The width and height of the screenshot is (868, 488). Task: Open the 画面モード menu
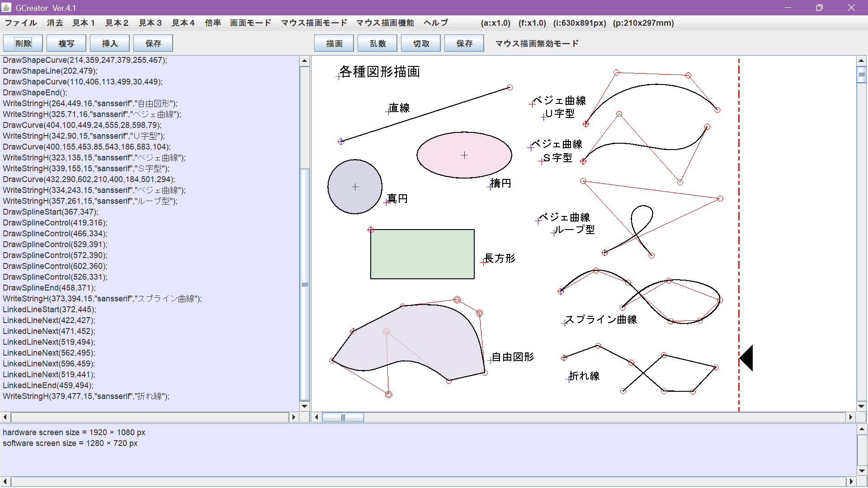(250, 23)
